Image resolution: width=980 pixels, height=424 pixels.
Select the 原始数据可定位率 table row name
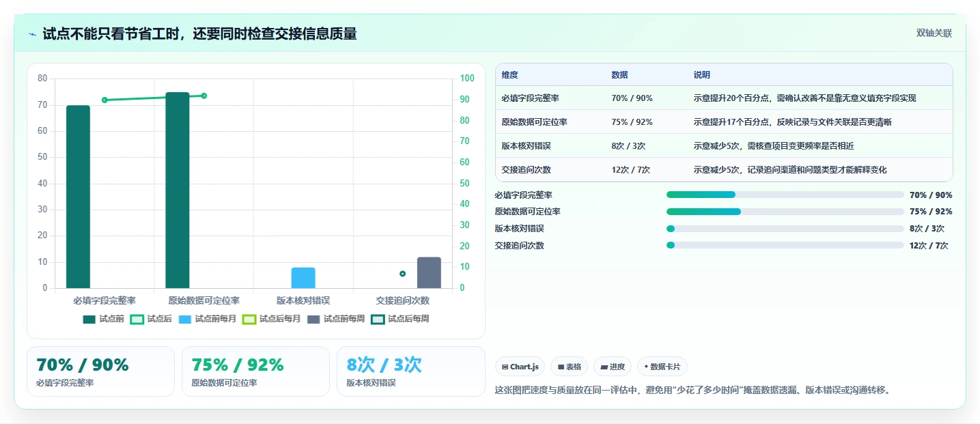pos(534,122)
